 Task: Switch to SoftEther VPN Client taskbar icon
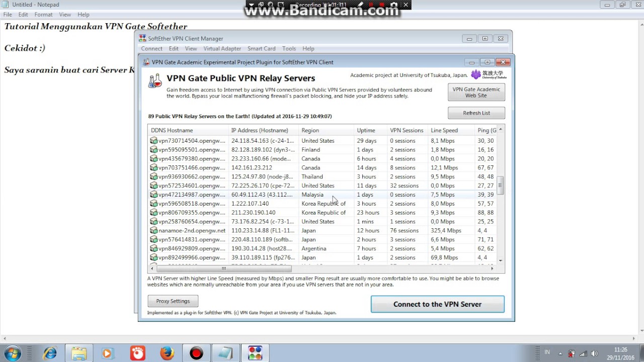255,353
